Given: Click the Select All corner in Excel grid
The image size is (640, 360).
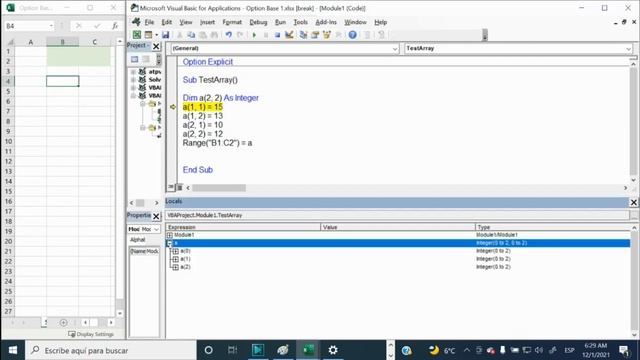Looking at the screenshot, I should tap(9, 42).
